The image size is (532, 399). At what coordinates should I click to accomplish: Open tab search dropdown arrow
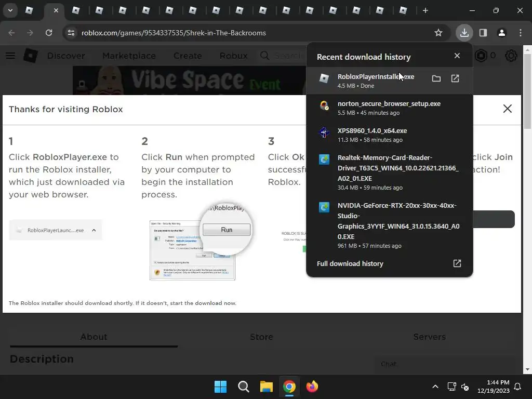(10, 10)
